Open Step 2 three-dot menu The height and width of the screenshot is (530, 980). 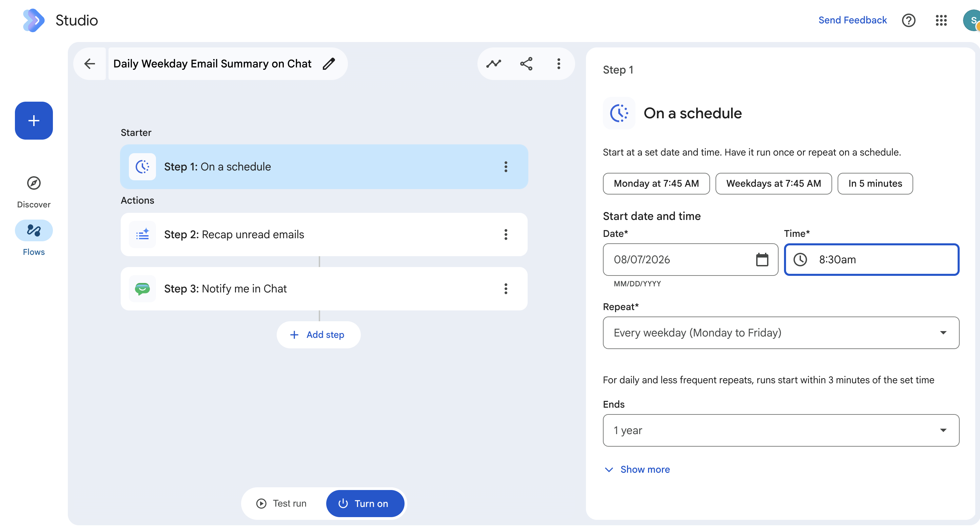point(506,235)
